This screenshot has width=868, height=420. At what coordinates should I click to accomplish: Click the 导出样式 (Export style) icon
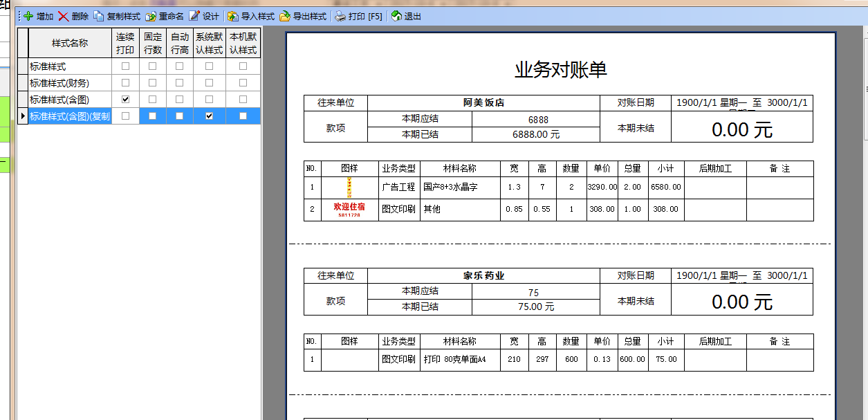point(285,16)
